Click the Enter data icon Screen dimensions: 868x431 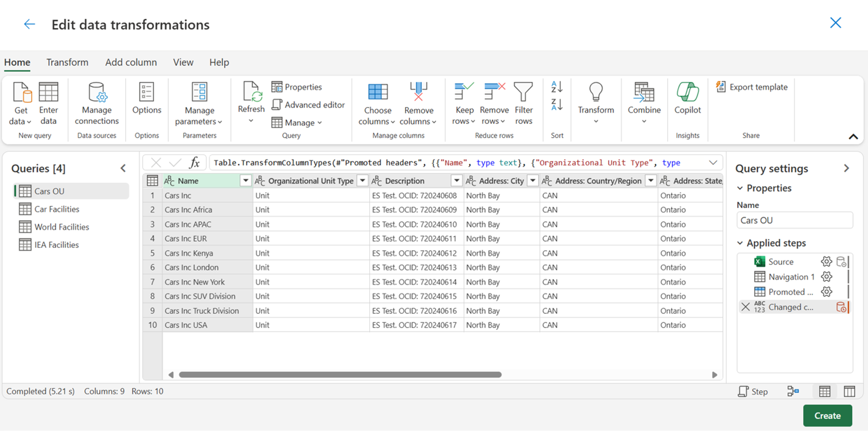[48, 92]
